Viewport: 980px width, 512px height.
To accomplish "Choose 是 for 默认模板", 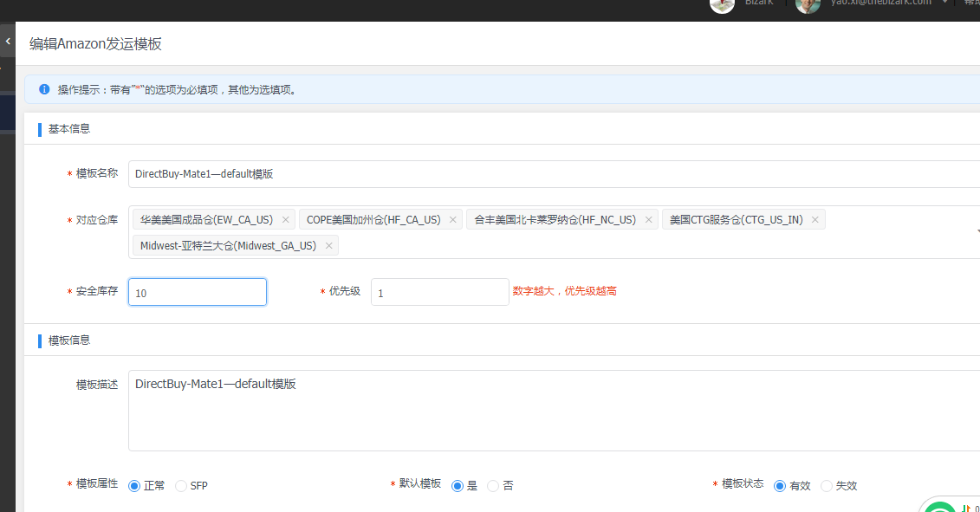I will tap(457, 486).
